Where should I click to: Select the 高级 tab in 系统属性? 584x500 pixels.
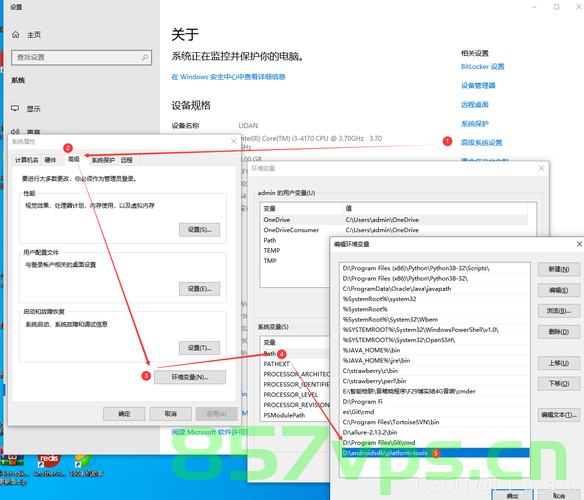(74, 159)
